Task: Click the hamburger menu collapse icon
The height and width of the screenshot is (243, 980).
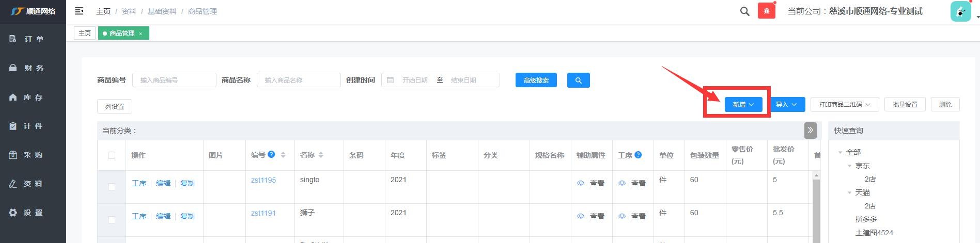Action: point(79,11)
